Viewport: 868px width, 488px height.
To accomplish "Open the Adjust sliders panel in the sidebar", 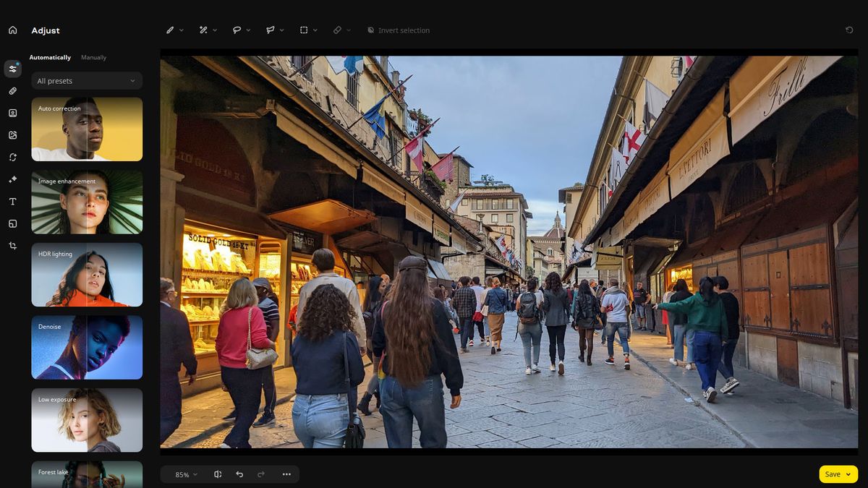I will [x=12, y=68].
